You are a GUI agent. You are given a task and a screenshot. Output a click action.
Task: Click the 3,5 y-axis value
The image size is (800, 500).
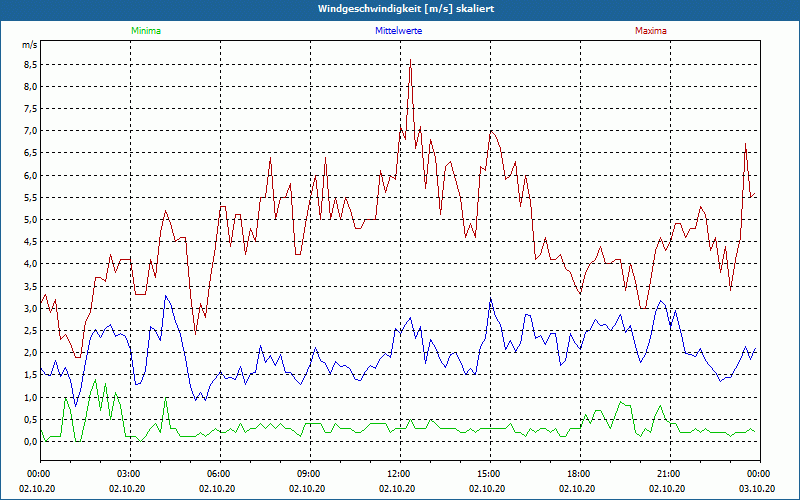click(30, 286)
